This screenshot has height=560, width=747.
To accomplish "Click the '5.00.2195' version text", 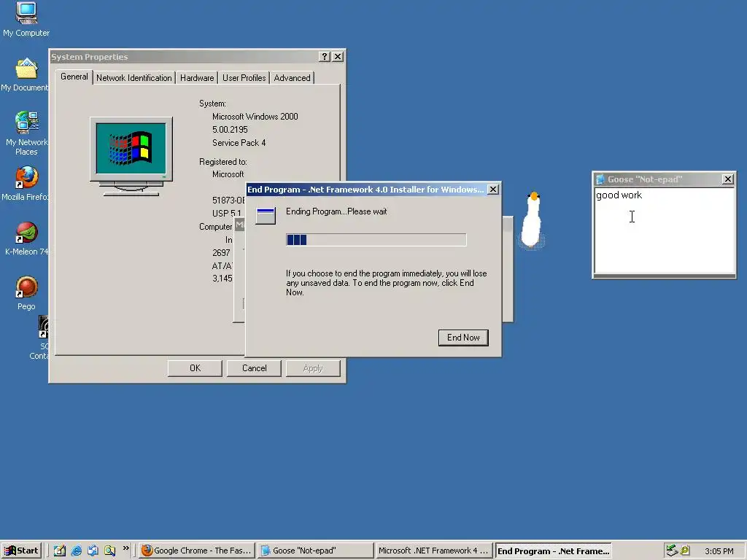I will tap(230, 130).
